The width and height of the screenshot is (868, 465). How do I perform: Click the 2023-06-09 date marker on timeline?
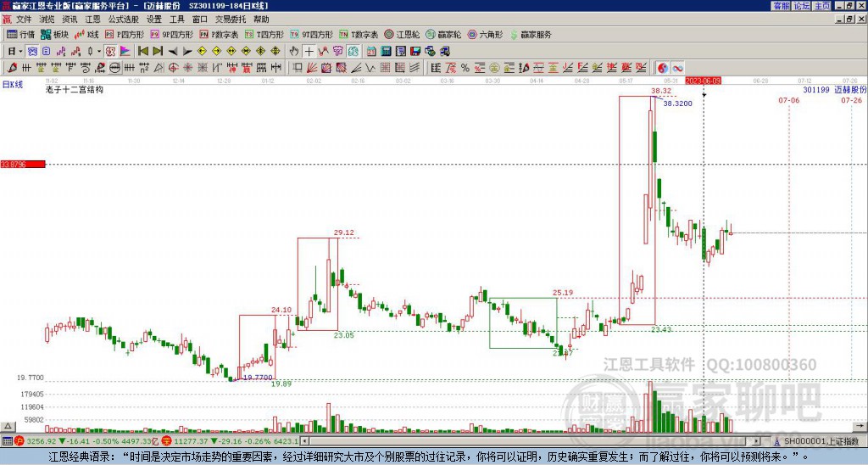pos(703,81)
